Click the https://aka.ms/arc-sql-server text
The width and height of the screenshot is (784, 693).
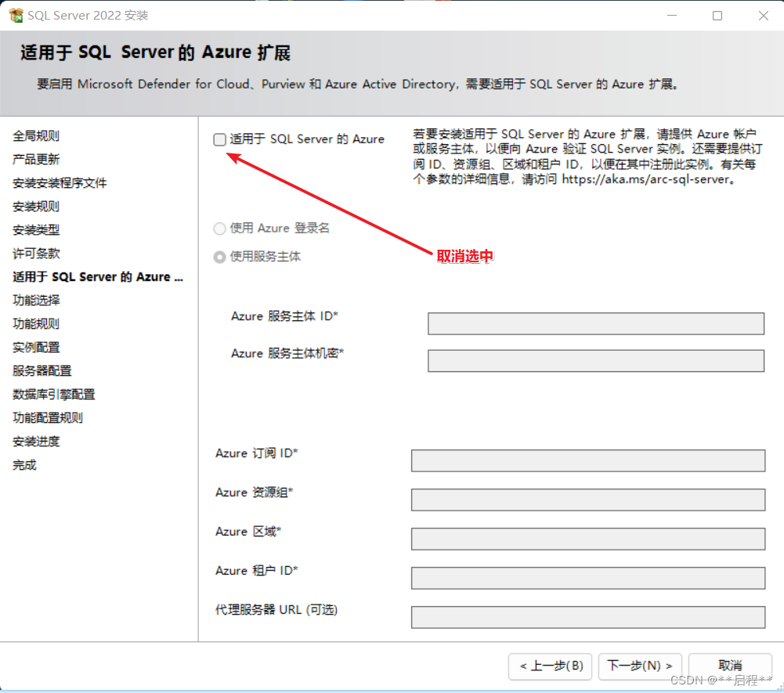645,179
